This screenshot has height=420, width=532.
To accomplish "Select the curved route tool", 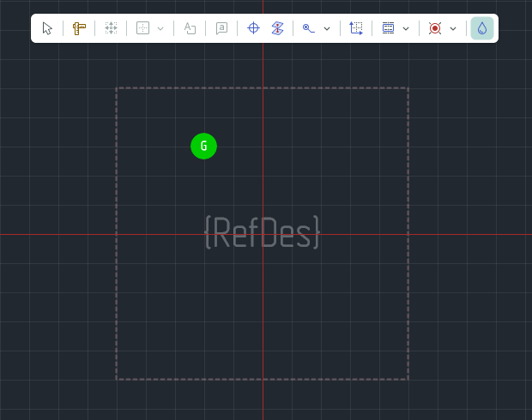I will tap(309, 28).
